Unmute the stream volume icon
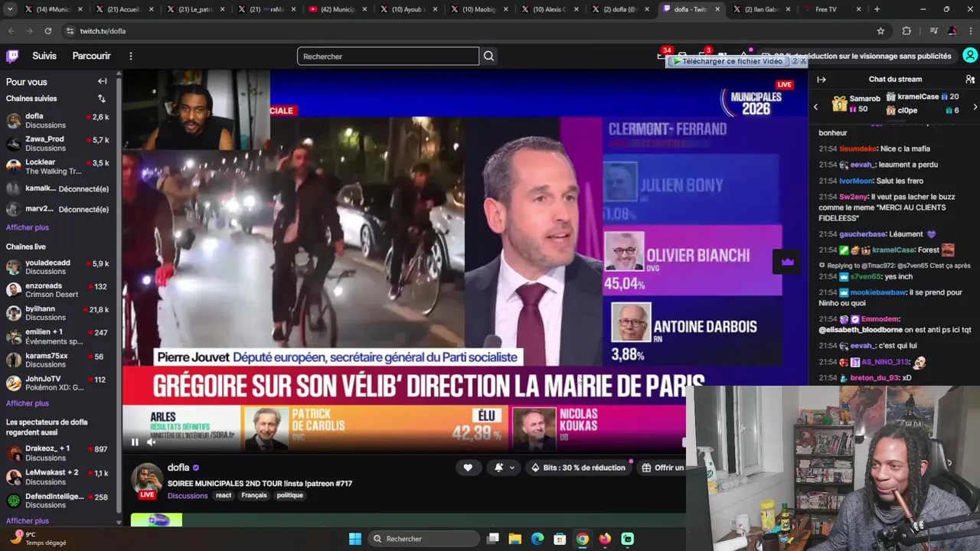The height and width of the screenshot is (551, 980). point(152,442)
